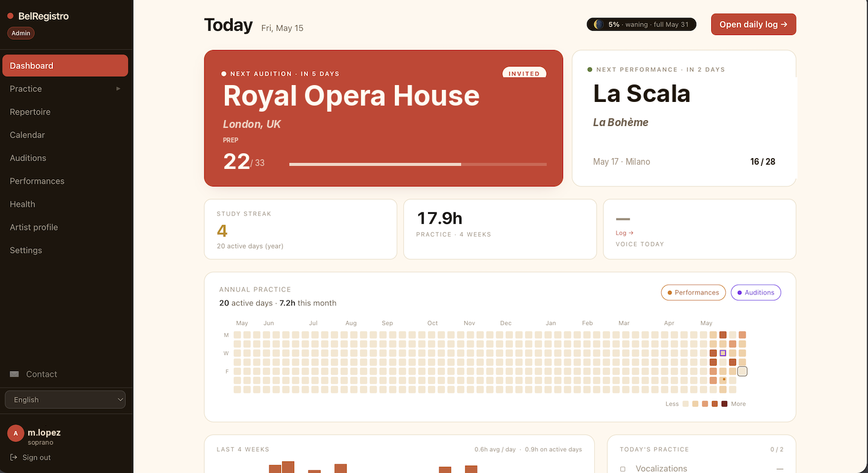Viewport: 868px width, 473px height.
Task: Navigate to Auditions in the sidebar
Action: pyautogui.click(x=65, y=158)
